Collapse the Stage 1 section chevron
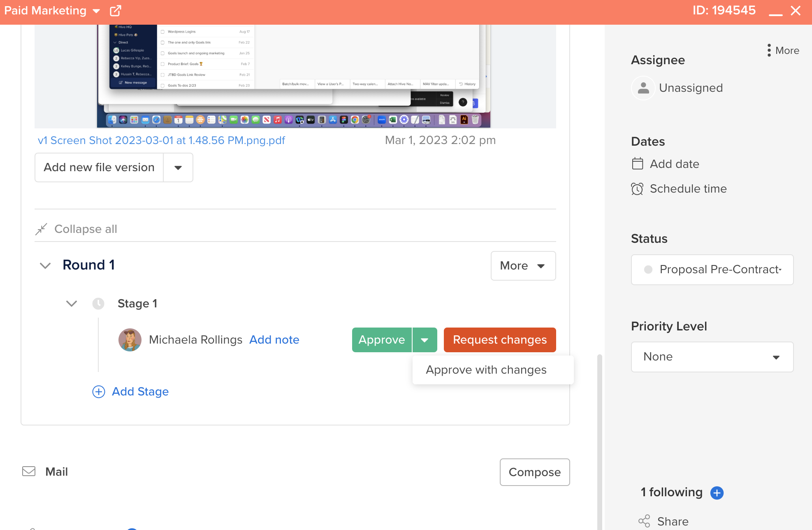Screen dimensions: 812x530 pos(72,304)
